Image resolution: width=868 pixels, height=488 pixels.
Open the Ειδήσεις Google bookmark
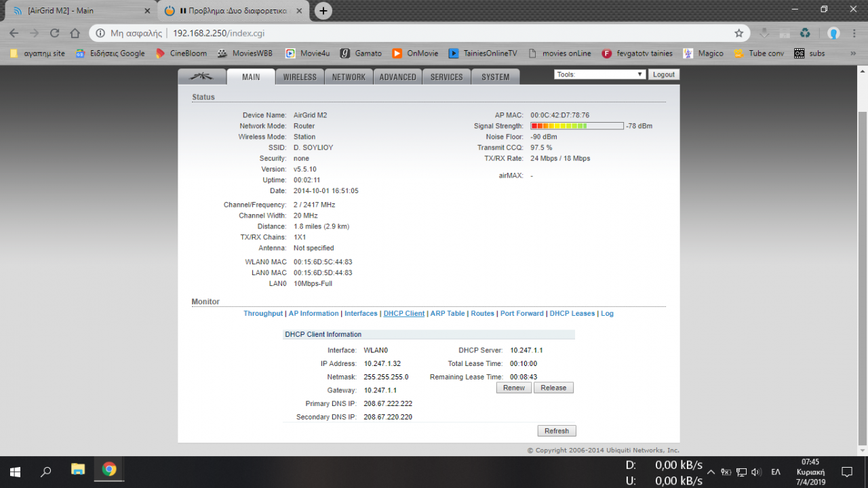click(x=110, y=53)
